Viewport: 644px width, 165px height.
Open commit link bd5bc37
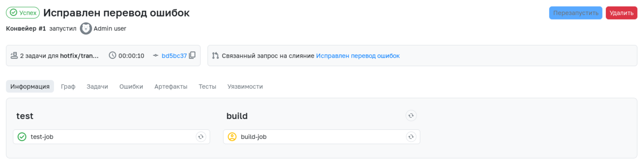pos(174,55)
